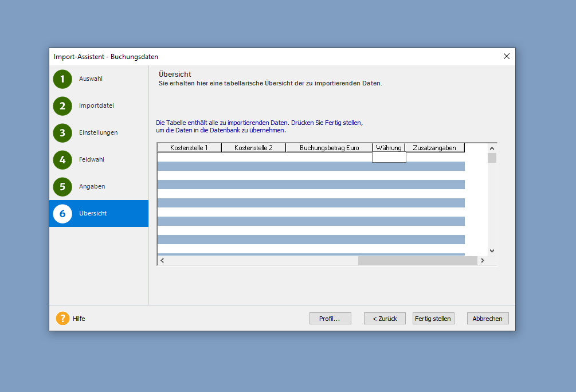Click the Buchungsbetrag Euro column header
Screen dimensions: 576x392
[329, 148]
